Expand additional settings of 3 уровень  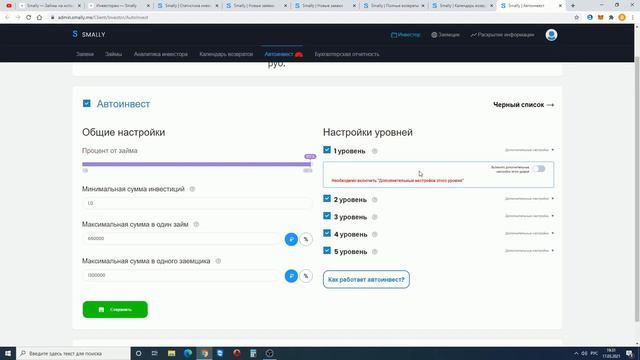tap(529, 216)
